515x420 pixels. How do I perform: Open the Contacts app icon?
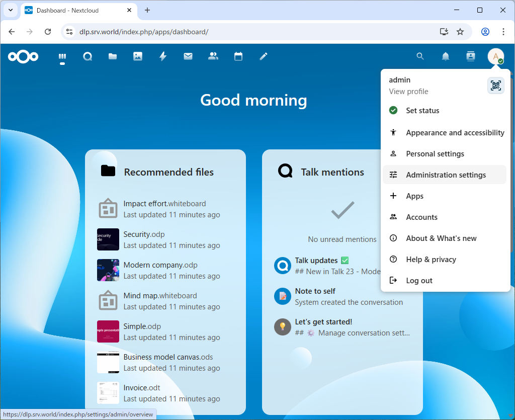pos(213,57)
